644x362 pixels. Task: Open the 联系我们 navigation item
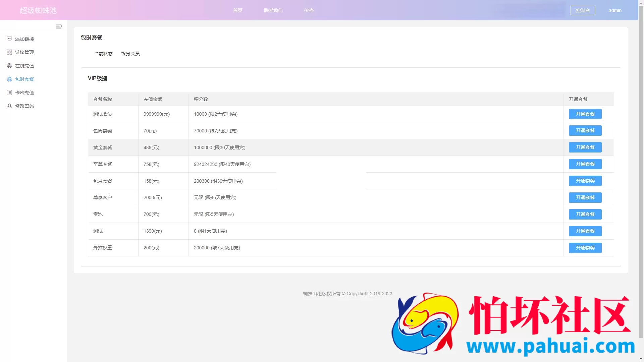coord(273,10)
